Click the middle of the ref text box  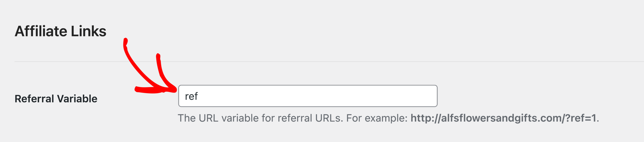click(308, 96)
